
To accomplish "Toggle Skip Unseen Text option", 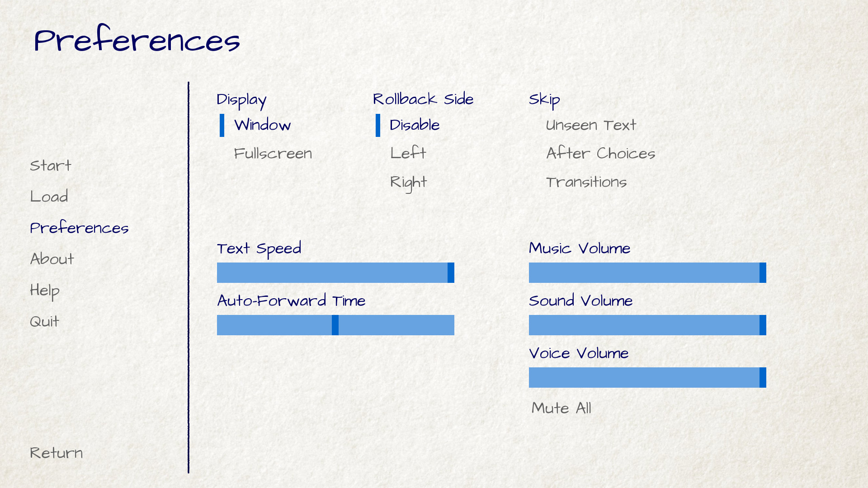I will [589, 125].
